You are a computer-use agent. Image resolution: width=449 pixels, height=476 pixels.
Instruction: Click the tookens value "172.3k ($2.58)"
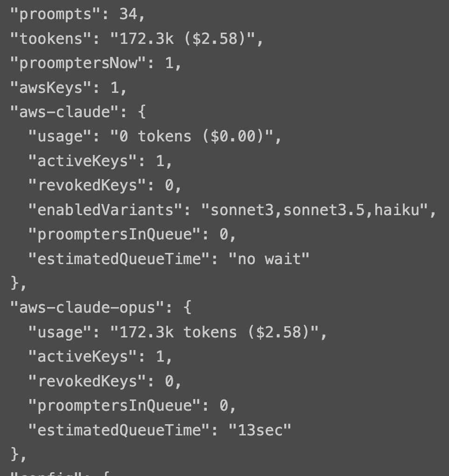(182, 39)
